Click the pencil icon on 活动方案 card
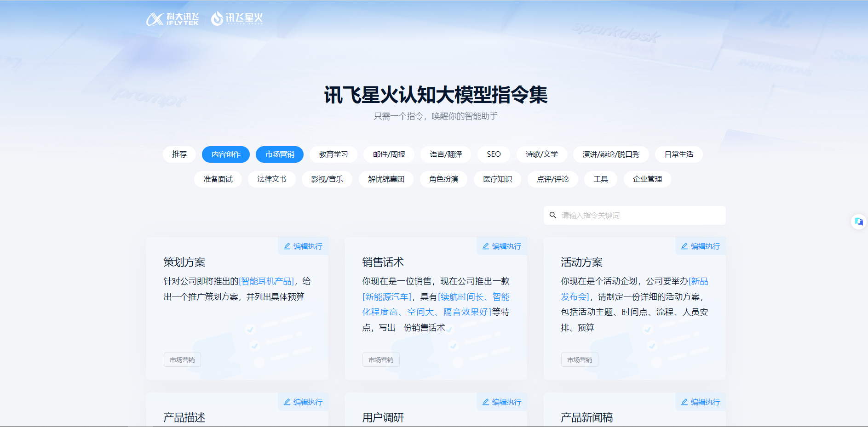Screen dimensions: 868x427 point(684,246)
